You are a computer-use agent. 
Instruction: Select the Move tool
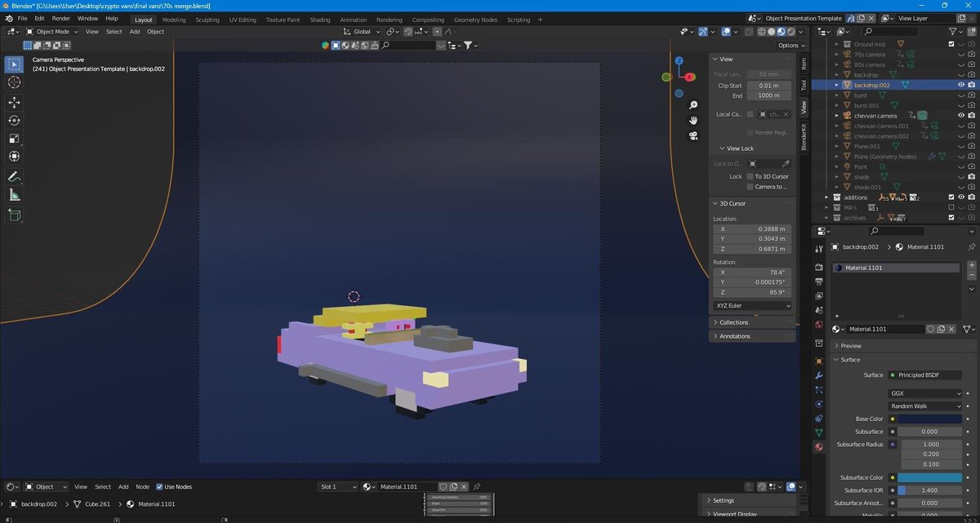[15, 103]
